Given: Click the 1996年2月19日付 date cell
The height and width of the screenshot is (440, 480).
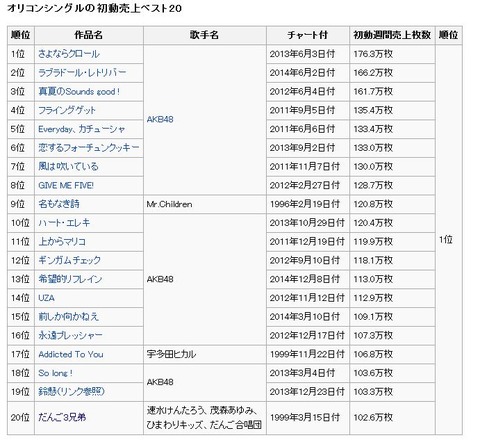Looking at the screenshot, I should pyautogui.click(x=308, y=204).
